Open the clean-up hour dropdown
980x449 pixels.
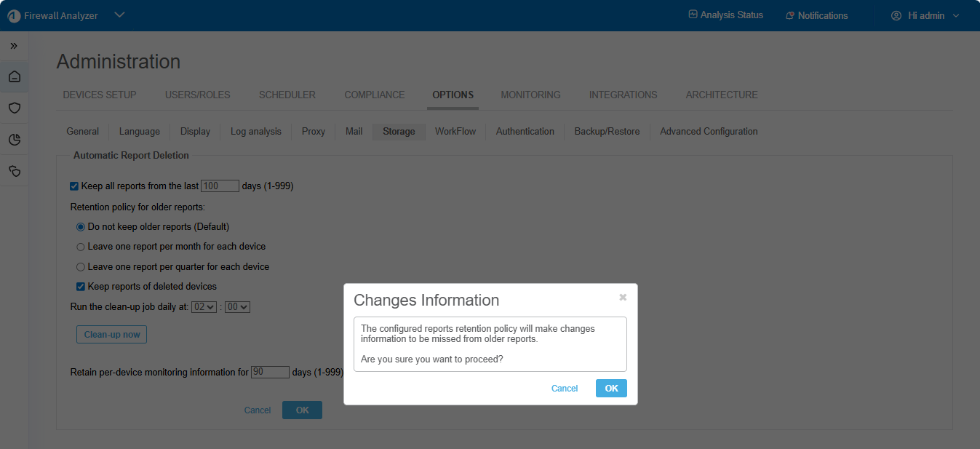click(x=204, y=307)
